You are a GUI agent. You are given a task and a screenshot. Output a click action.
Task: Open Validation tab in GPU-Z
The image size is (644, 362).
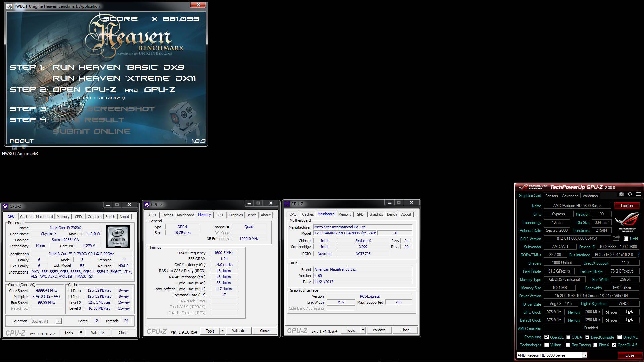590,196
